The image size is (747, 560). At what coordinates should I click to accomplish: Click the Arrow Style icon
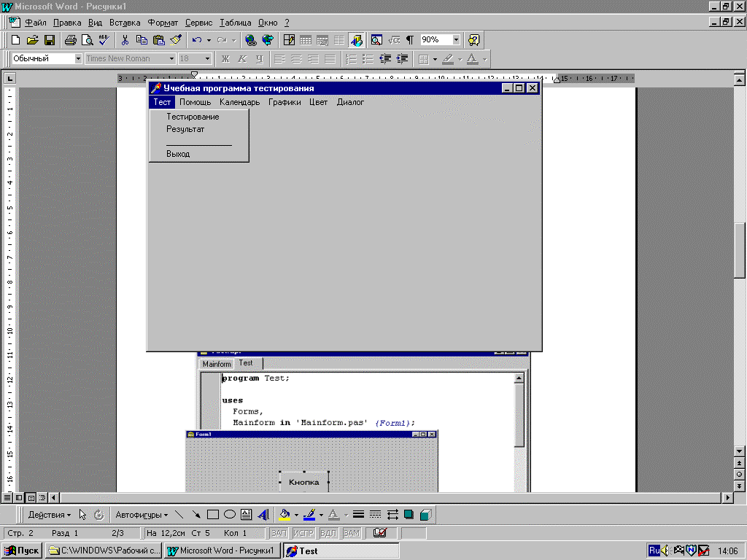pyautogui.click(x=392, y=515)
